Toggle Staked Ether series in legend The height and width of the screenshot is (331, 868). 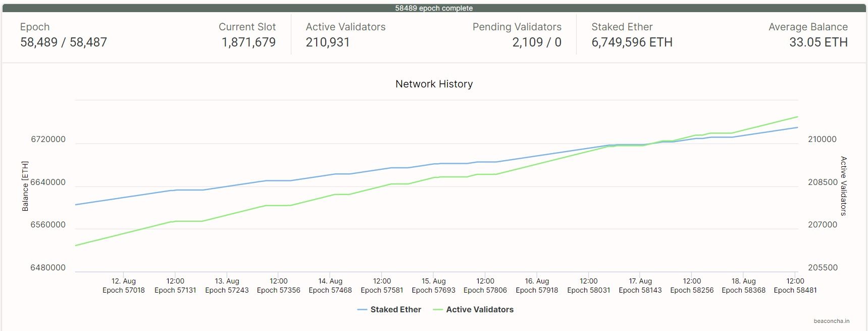pyautogui.click(x=389, y=309)
